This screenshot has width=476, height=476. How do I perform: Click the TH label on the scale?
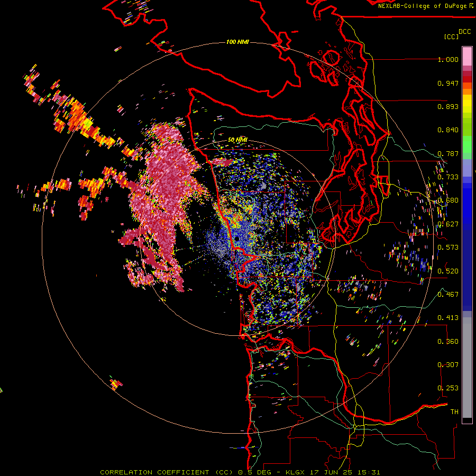point(454,412)
